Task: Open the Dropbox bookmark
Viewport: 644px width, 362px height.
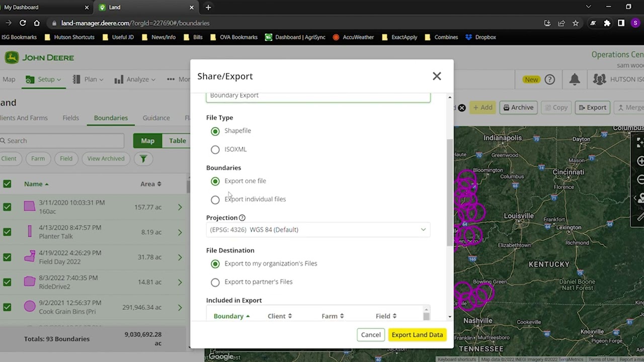Action: [x=481, y=37]
